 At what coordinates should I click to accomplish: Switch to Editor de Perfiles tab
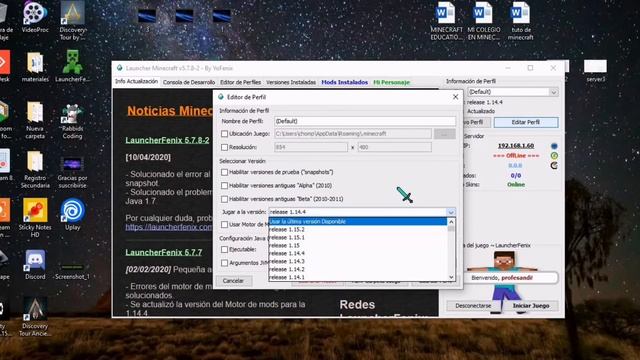point(240,82)
